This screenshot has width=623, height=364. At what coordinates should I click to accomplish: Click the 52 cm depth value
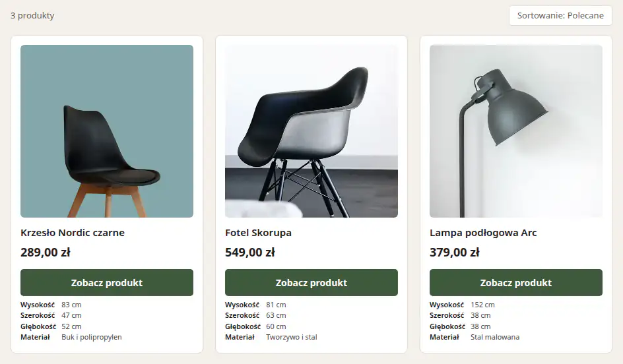pos(71,326)
